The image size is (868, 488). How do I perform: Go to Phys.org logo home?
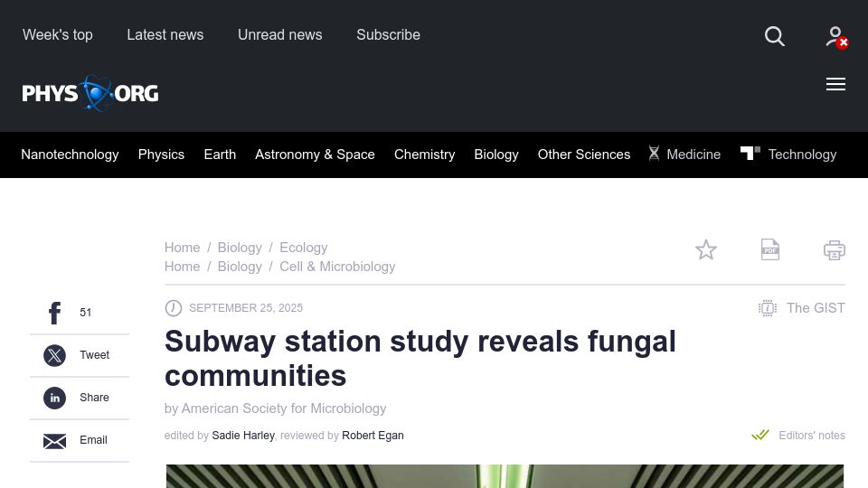coord(90,93)
